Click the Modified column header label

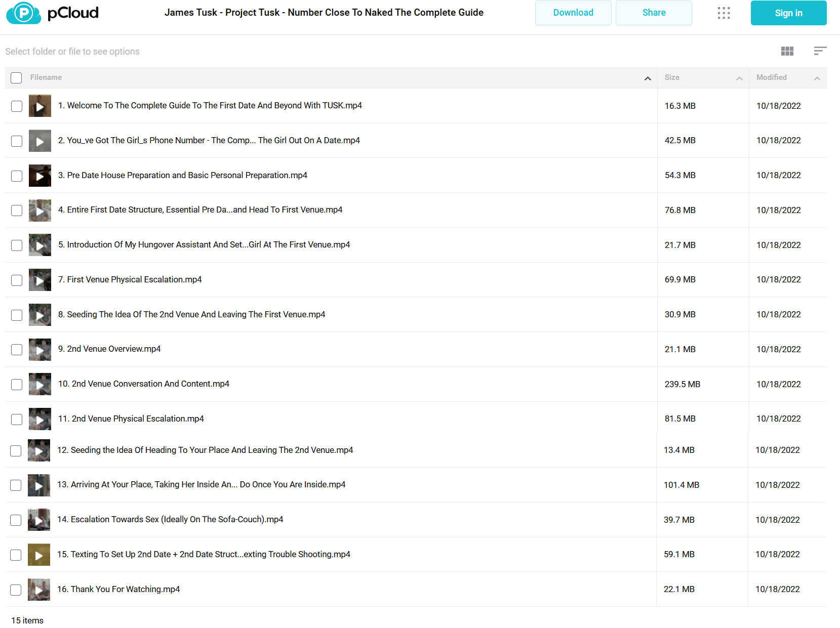click(x=771, y=77)
